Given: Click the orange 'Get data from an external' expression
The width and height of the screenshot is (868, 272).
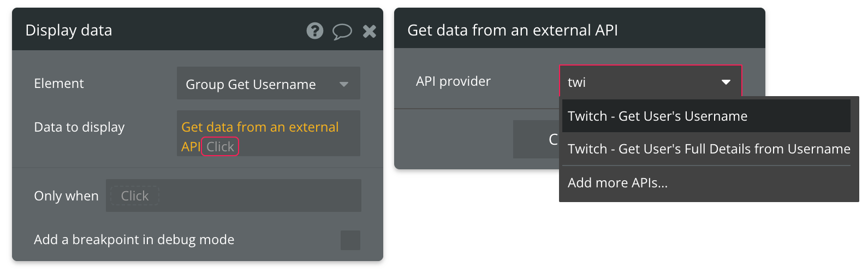Looking at the screenshot, I should pos(260,127).
